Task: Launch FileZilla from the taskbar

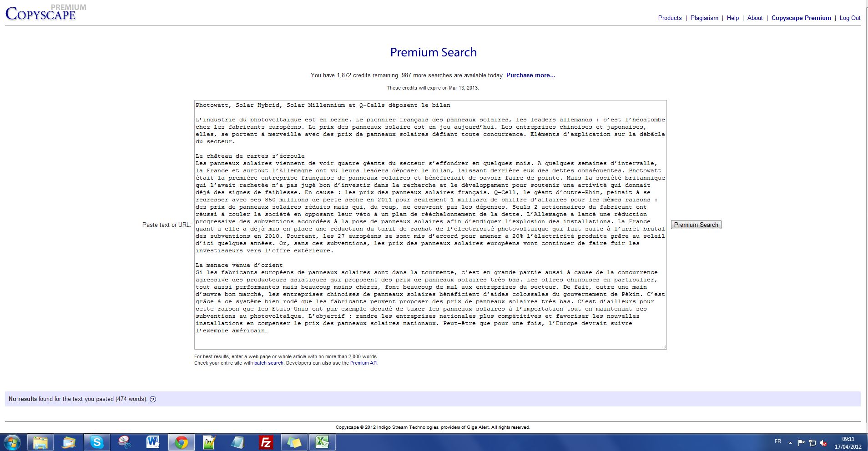Action: pos(266,442)
